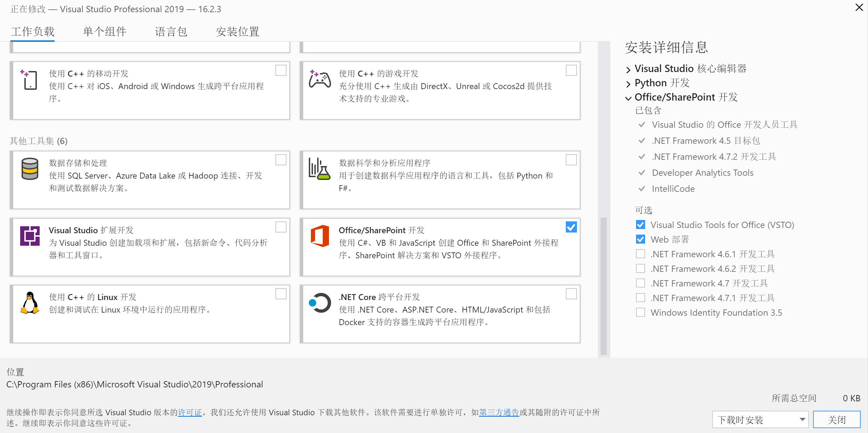Enable .NET Framework 4.7 开发工具 option
868x433 pixels.
pos(640,283)
